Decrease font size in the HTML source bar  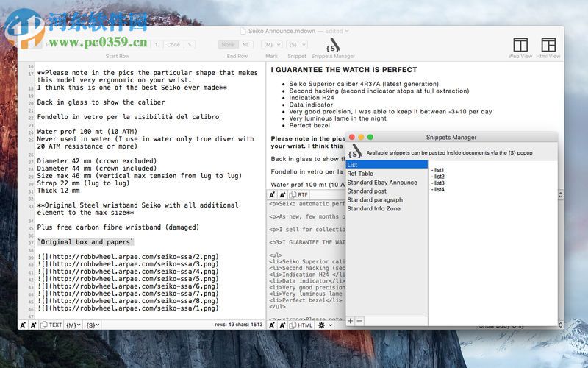pos(272,325)
